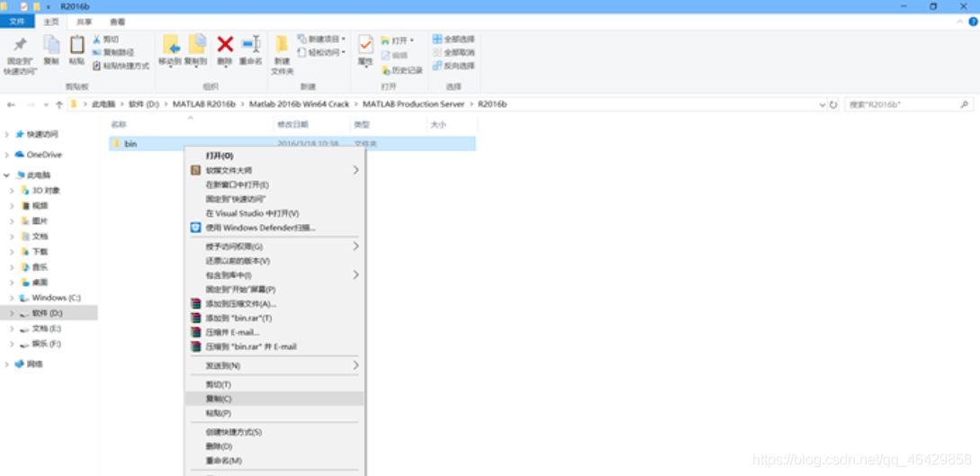Image resolution: width=980 pixels, height=476 pixels.
Task: Click the R2016b search box
Action: tap(909, 105)
